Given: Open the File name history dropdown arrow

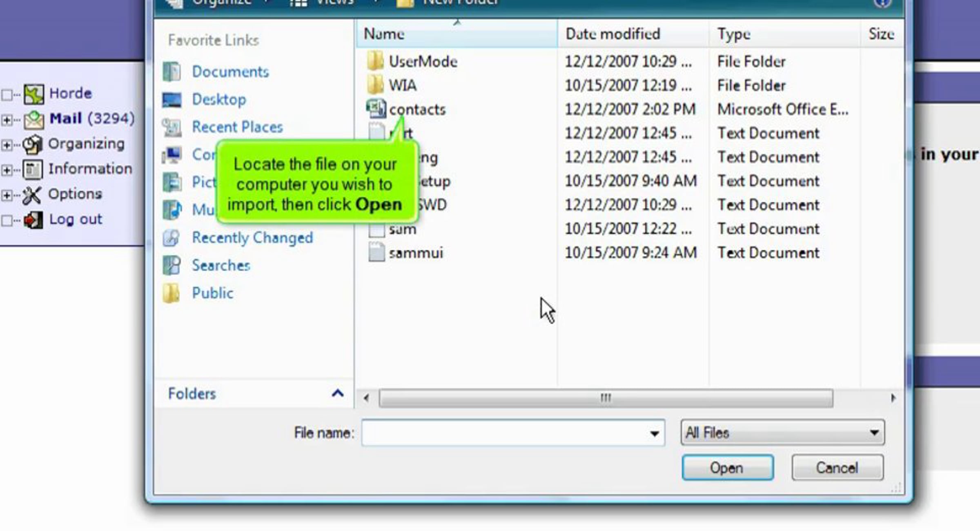Looking at the screenshot, I should click(654, 433).
